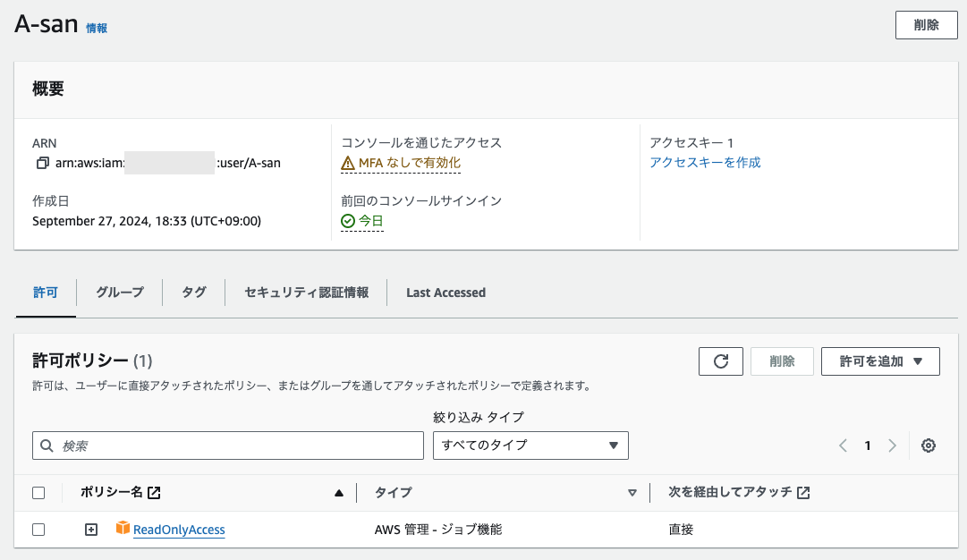Click page number 1 in pagination

click(x=868, y=445)
